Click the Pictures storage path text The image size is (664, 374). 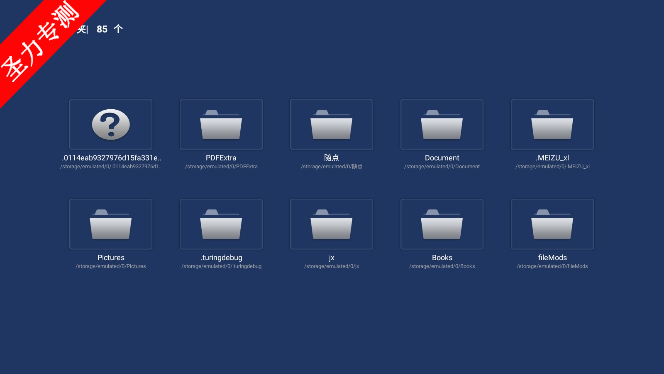pos(111,266)
